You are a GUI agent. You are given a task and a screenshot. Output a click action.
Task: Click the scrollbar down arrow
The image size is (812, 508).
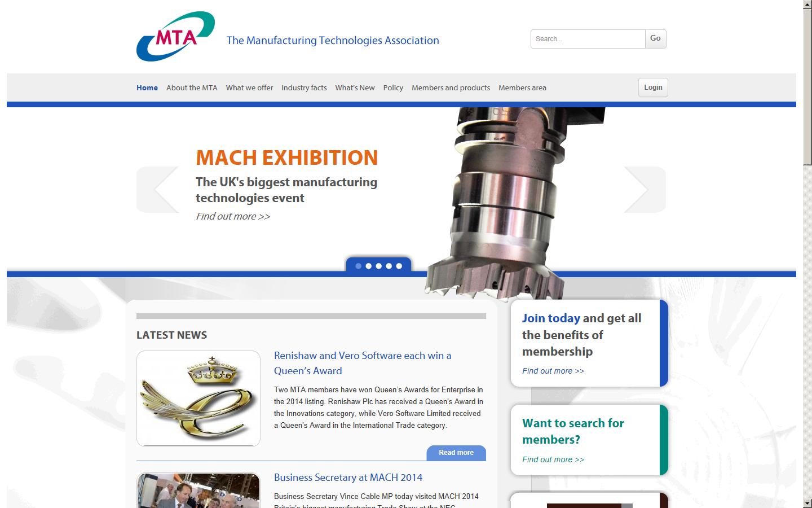(807, 502)
